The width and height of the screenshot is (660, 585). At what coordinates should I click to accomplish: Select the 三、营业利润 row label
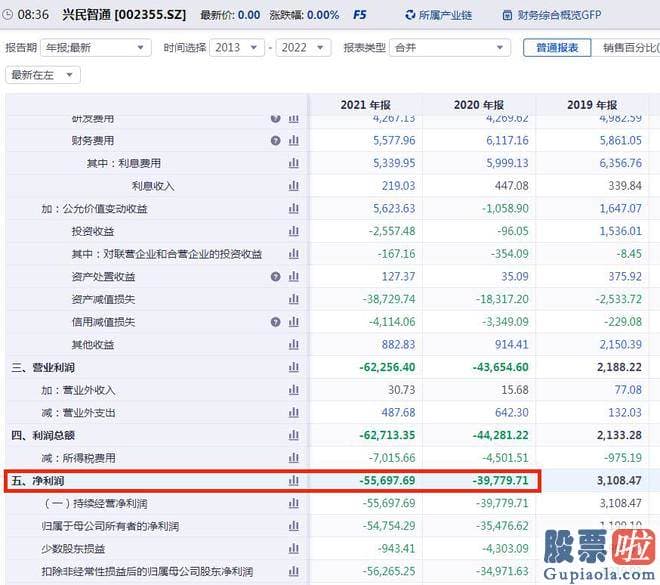point(43,368)
